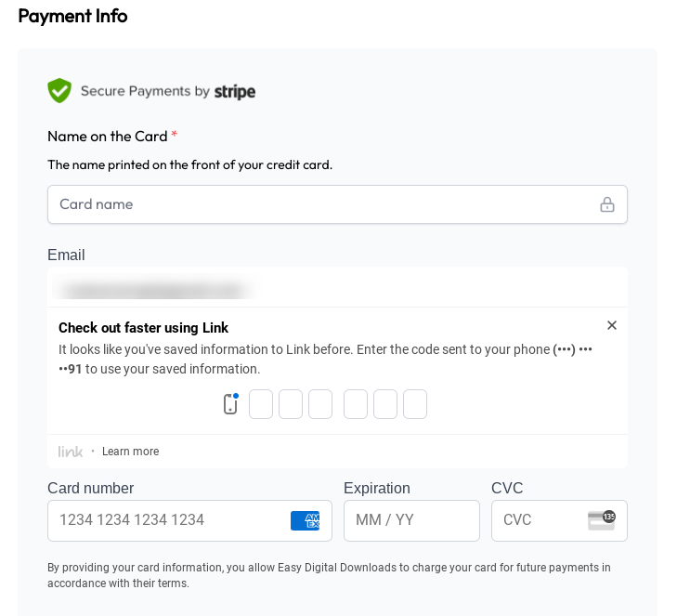The image size is (677, 616).
Task: Dismiss the Link checkout prompt
Action: [x=612, y=325]
